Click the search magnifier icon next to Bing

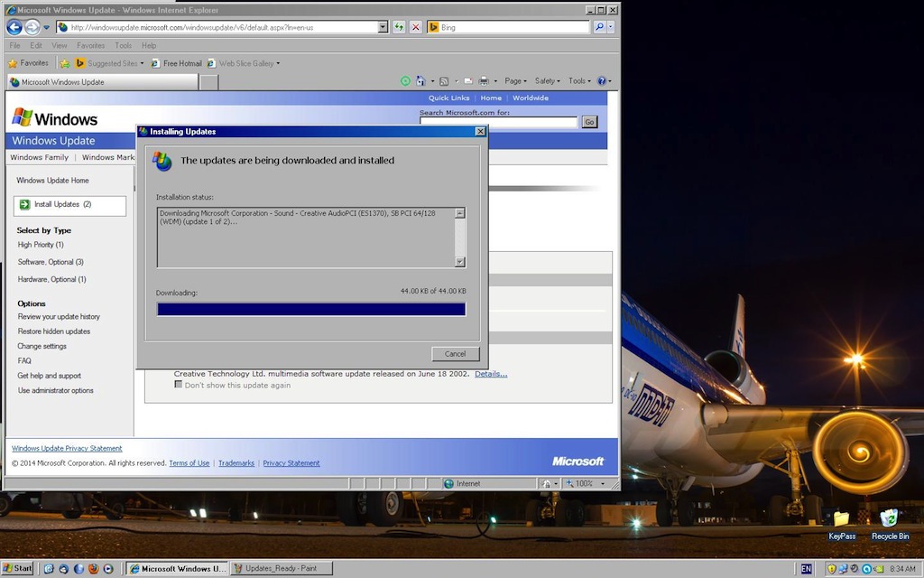click(x=599, y=27)
